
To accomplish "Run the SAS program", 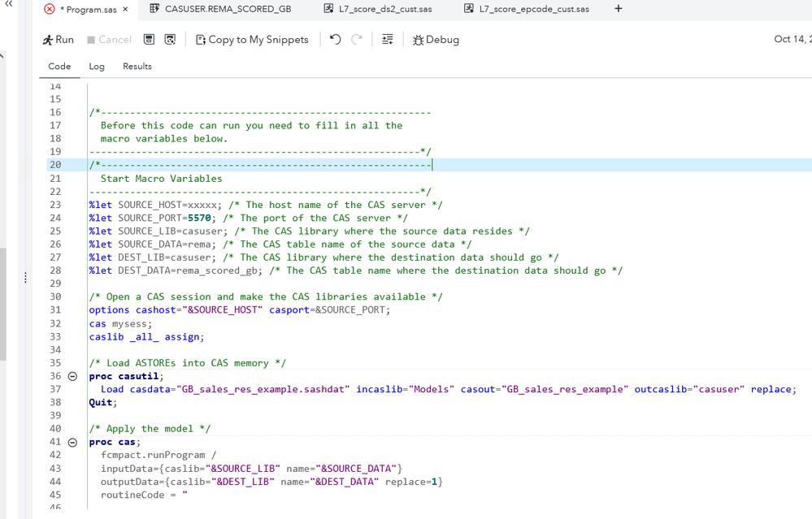I will 58,40.
